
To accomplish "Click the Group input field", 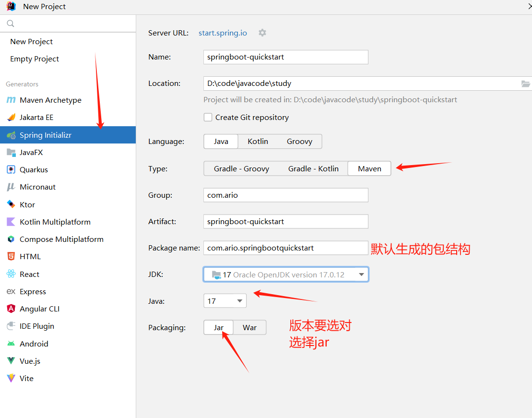I will [286, 195].
